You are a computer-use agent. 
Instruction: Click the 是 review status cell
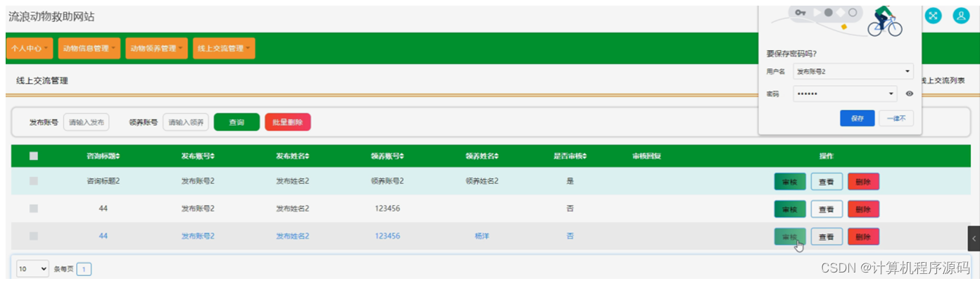pos(570,181)
